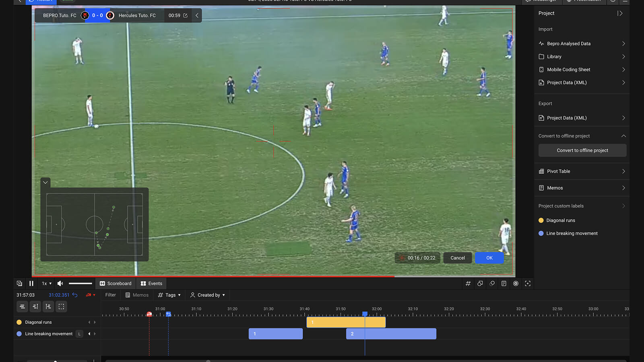Image resolution: width=644 pixels, height=362 pixels.
Task: Pause the video playback
Action: click(31, 284)
